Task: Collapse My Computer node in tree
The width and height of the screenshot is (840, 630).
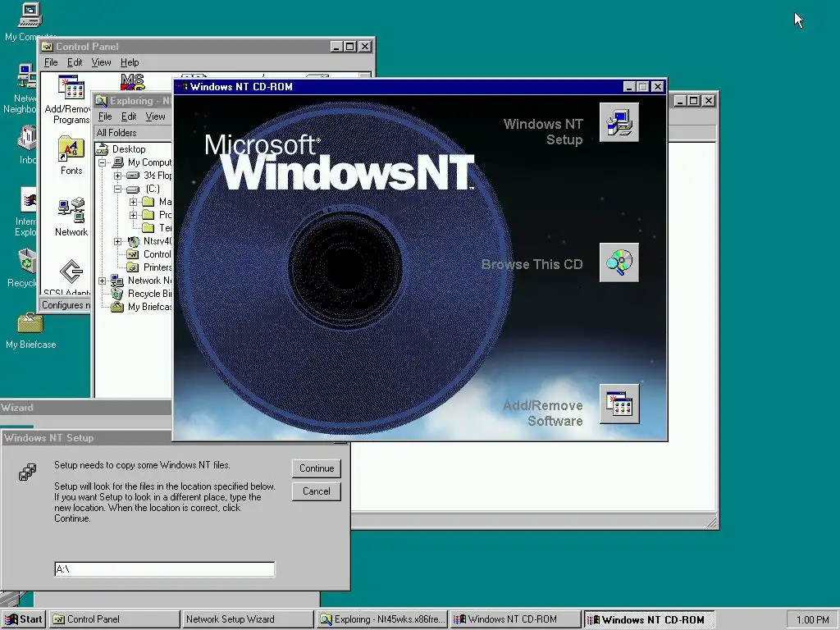Action: tap(103, 162)
